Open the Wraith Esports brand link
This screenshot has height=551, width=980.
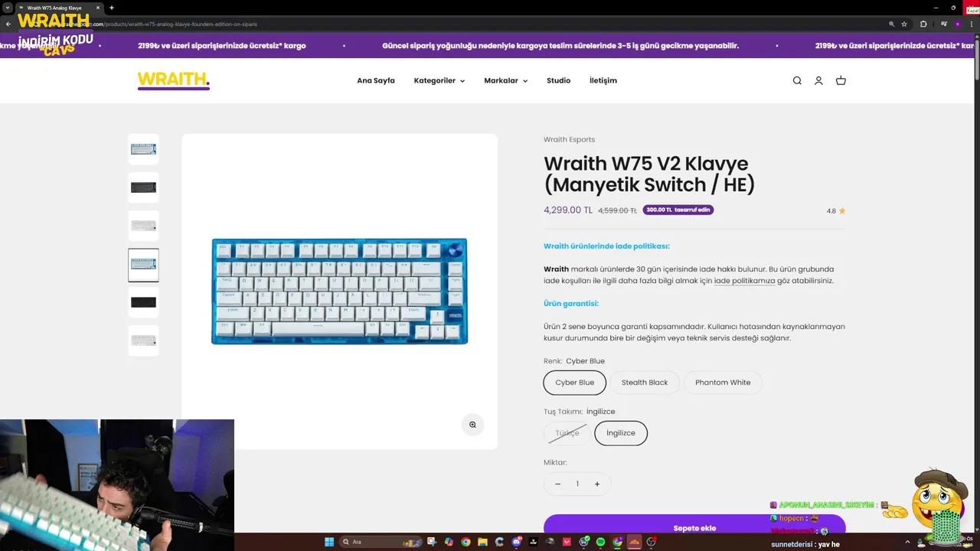click(x=569, y=139)
